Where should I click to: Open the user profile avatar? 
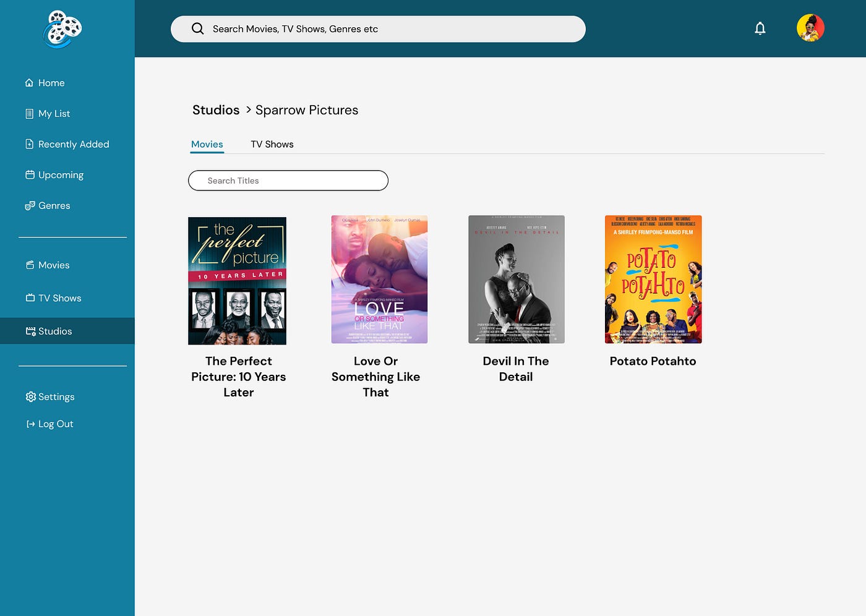pos(810,28)
